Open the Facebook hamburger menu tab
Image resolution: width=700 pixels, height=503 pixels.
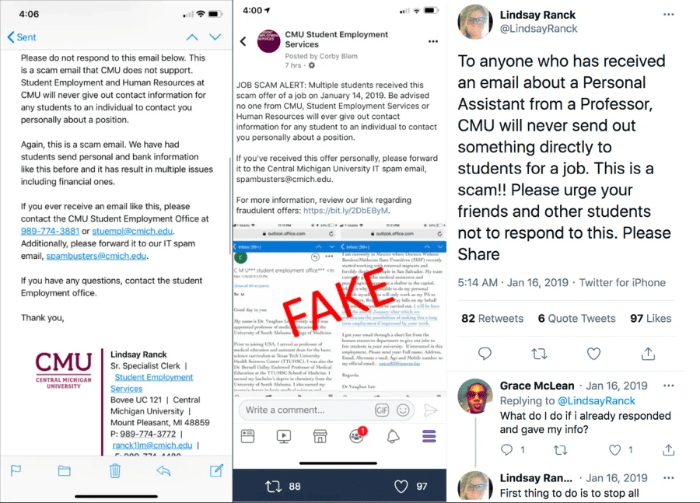429,436
